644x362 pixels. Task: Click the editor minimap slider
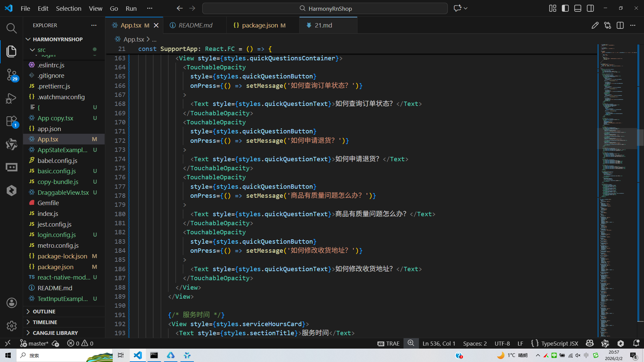pyautogui.click(x=617, y=138)
